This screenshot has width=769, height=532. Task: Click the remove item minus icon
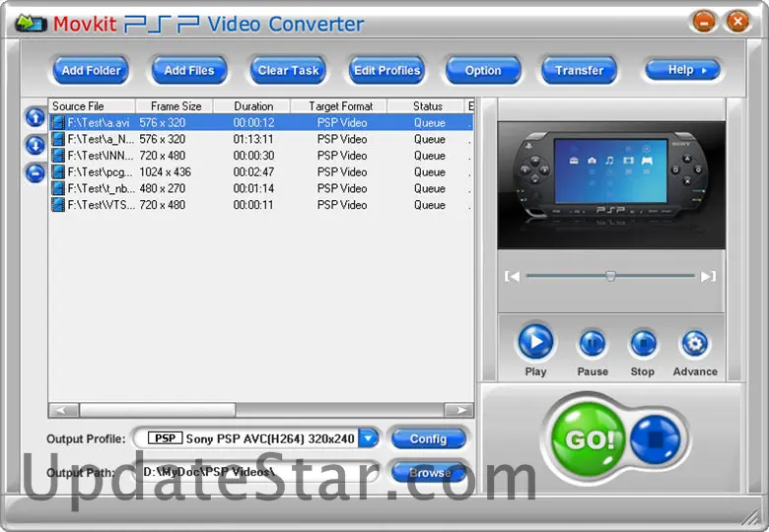coord(35,173)
